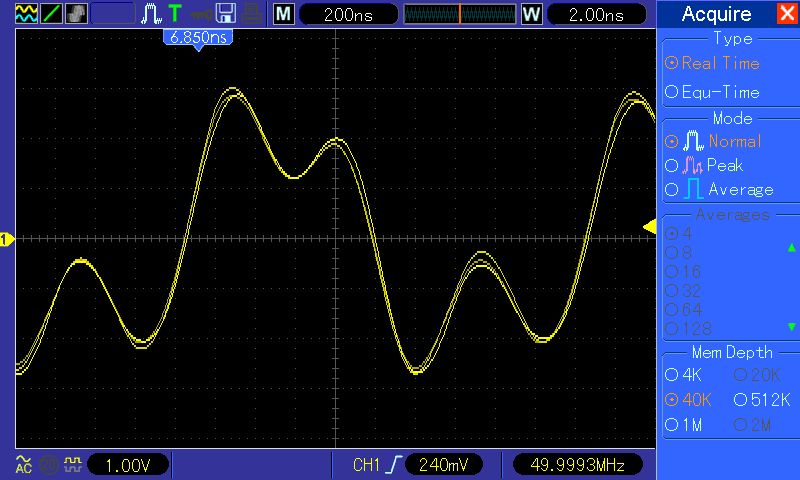Image resolution: width=800 pixels, height=480 pixels.
Task: Set memory depth to 2M
Action: click(x=753, y=424)
